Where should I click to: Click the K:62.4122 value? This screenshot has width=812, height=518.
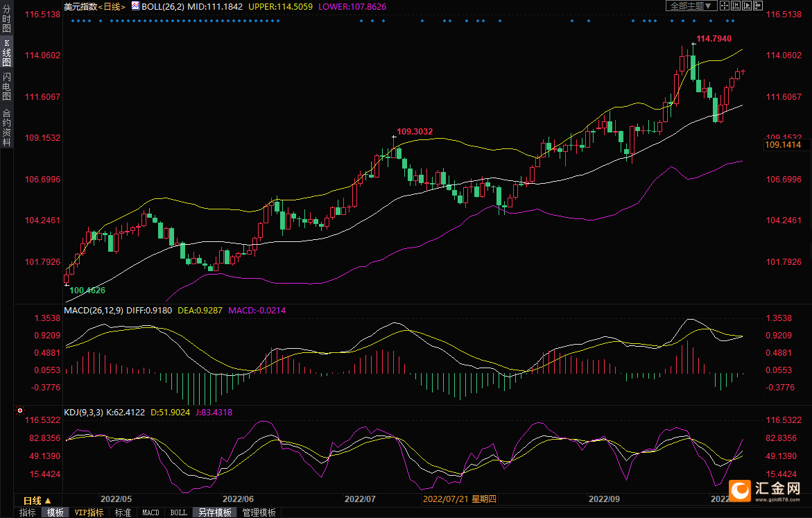[126, 413]
